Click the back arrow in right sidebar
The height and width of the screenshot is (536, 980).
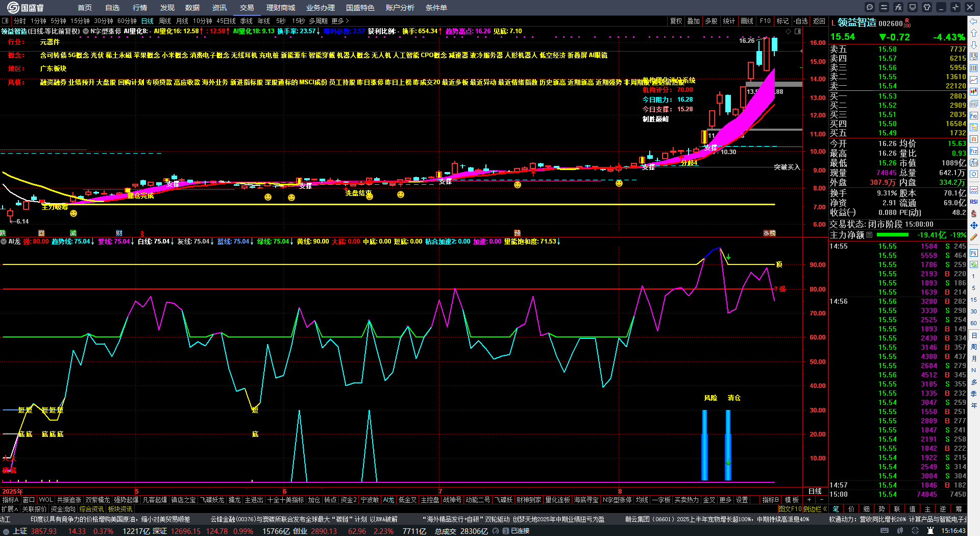point(974,21)
